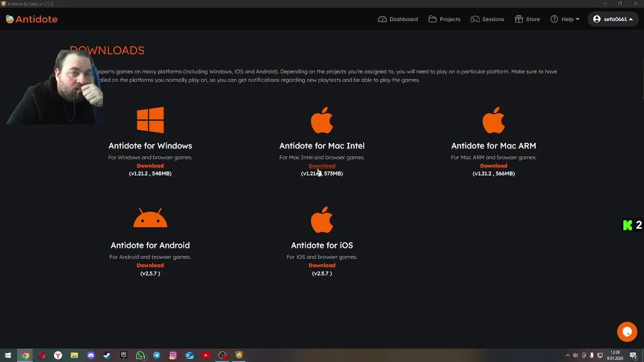Open YouTube from taskbar
Viewport: 644px width, 362px height.
(x=206, y=355)
